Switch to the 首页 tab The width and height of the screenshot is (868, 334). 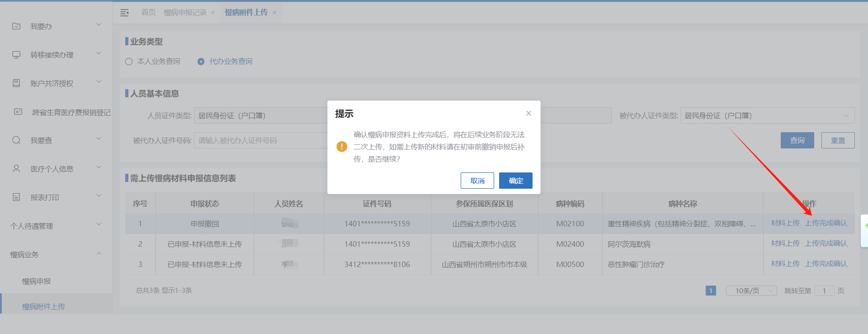(148, 13)
